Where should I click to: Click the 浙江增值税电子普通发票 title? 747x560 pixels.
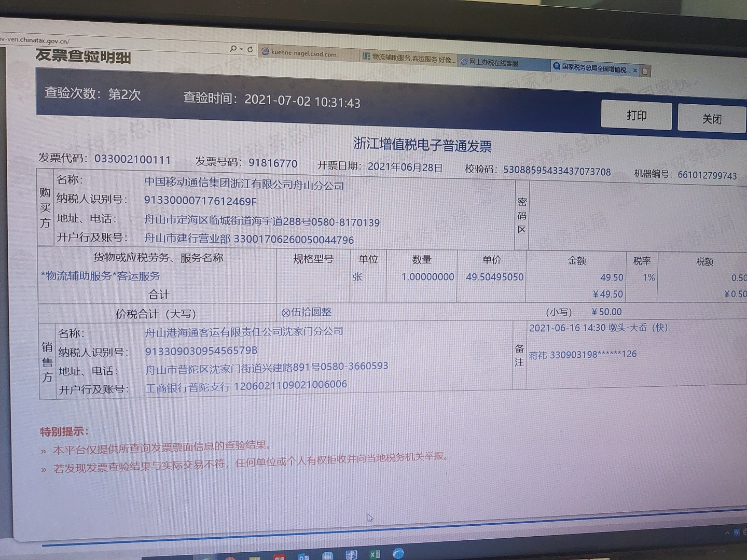click(x=422, y=145)
